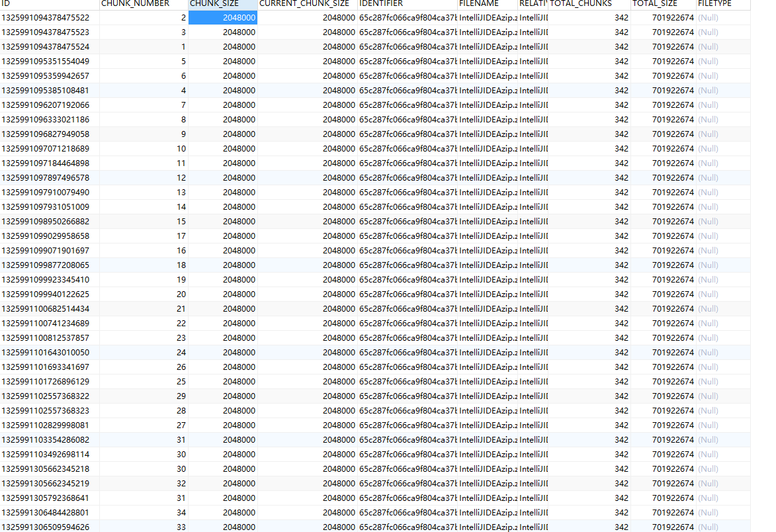Click ID cell 1325991099071901697
The image size is (776, 532).
tap(50, 250)
